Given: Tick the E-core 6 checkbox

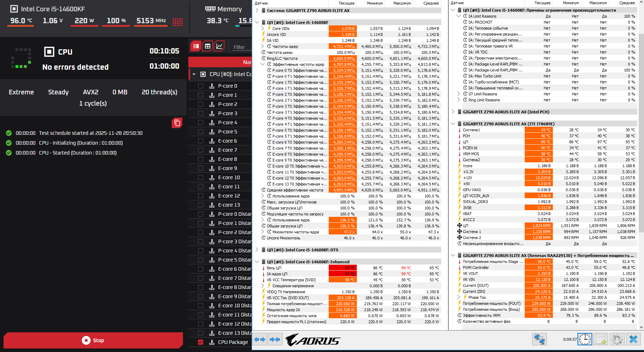Looking at the screenshot, I should coord(201,141).
